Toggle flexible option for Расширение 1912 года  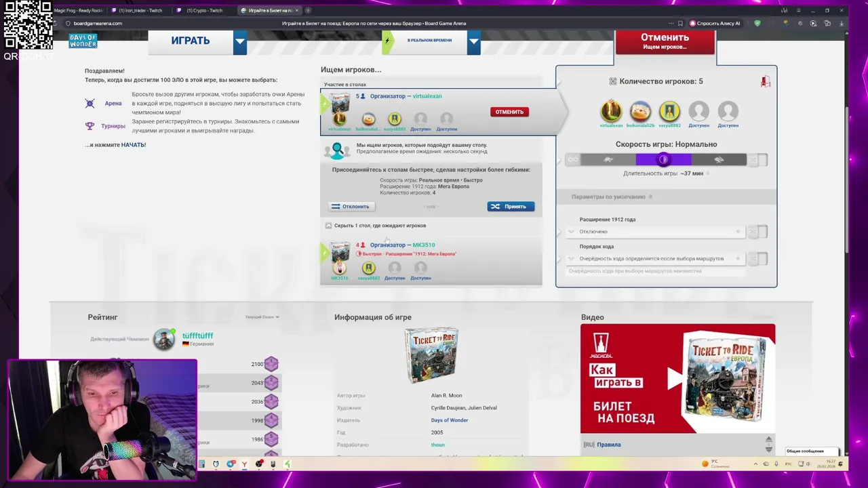click(x=758, y=232)
